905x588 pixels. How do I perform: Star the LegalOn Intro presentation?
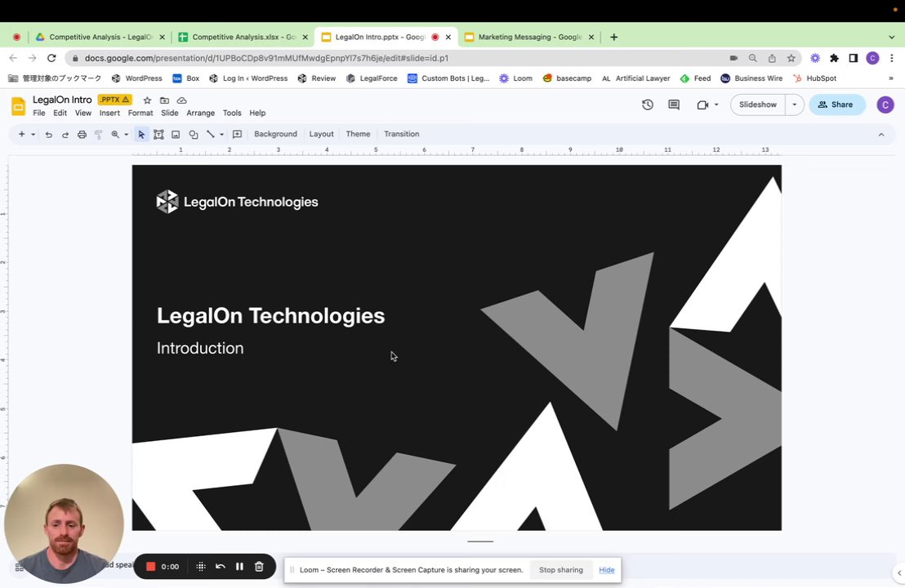tap(147, 100)
